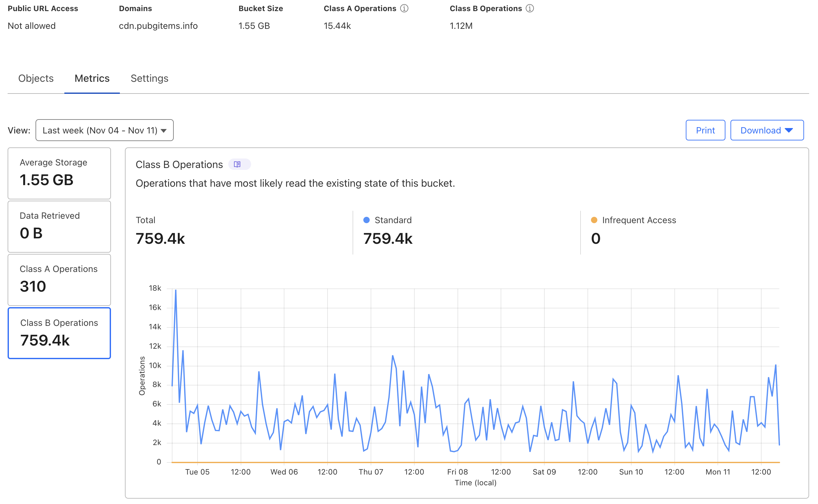Click the Class A Operations info icon

pos(404,8)
